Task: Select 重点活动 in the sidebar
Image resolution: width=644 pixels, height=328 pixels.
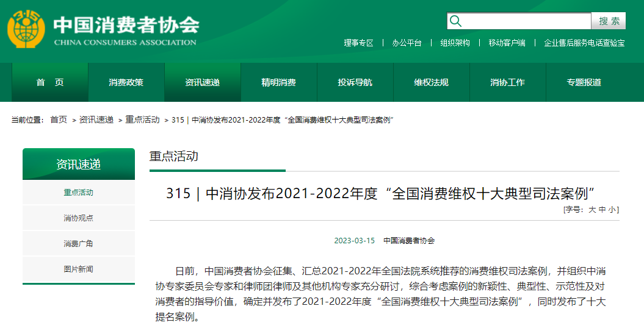Action: (x=79, y=192)
